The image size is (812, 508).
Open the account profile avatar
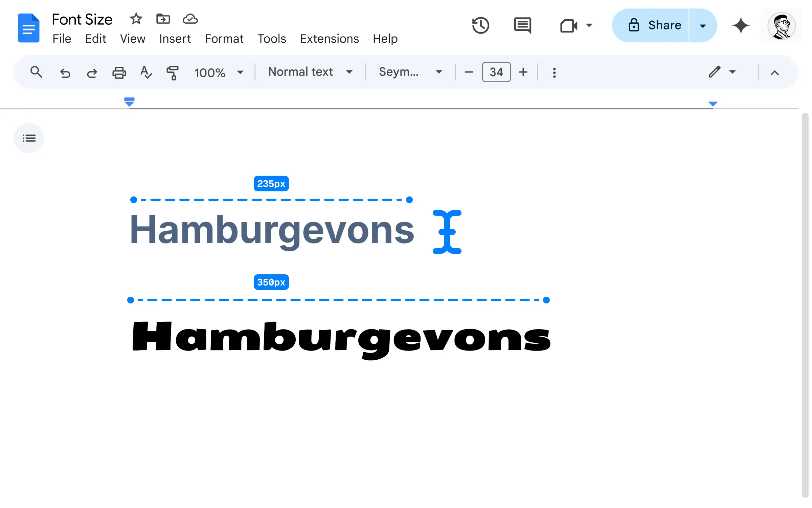click(x=782, y=26)
